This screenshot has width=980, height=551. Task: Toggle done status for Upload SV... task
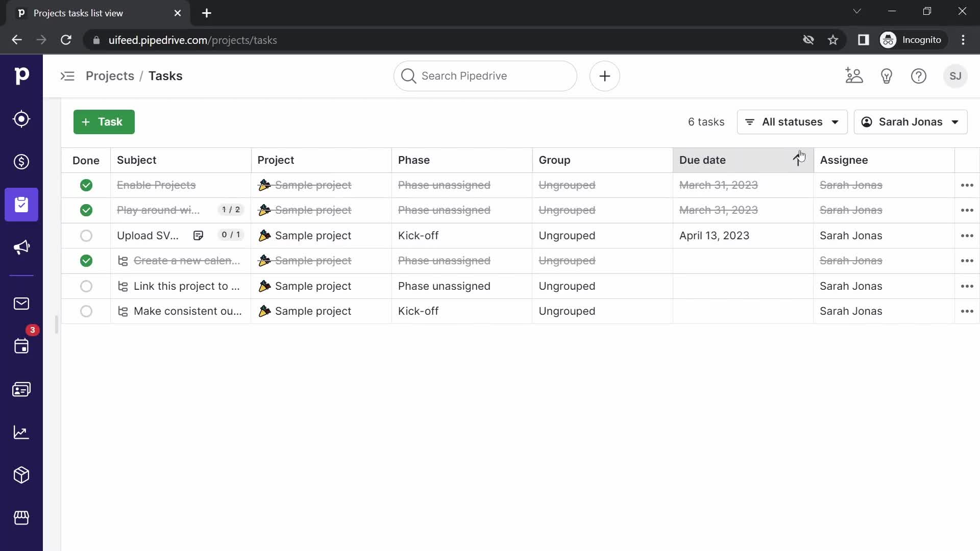click(x=85, y=236)
